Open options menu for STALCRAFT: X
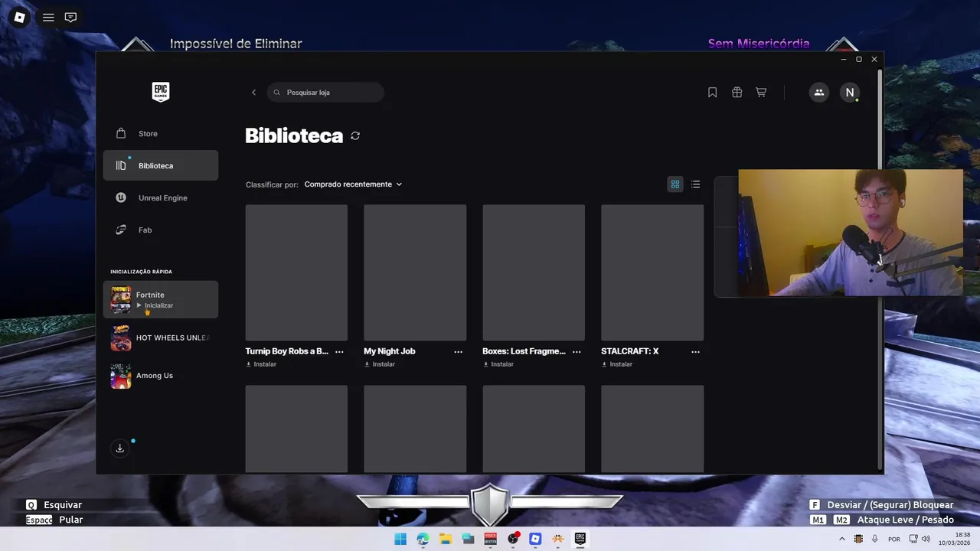The image size is (980, 551). click(x=695, y=352)
